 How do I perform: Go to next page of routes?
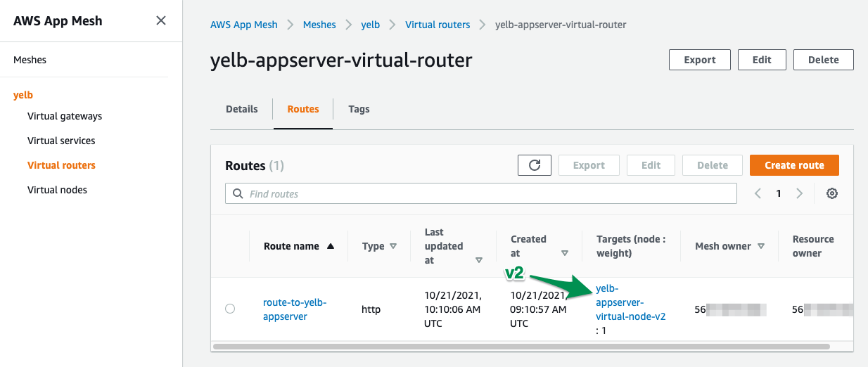[799, 193]
